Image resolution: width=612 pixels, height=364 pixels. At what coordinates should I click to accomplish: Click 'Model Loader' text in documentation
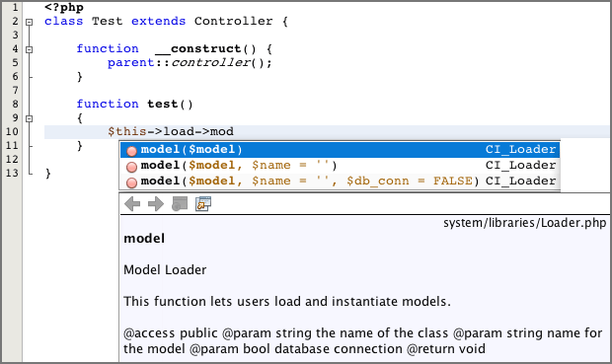165,270
